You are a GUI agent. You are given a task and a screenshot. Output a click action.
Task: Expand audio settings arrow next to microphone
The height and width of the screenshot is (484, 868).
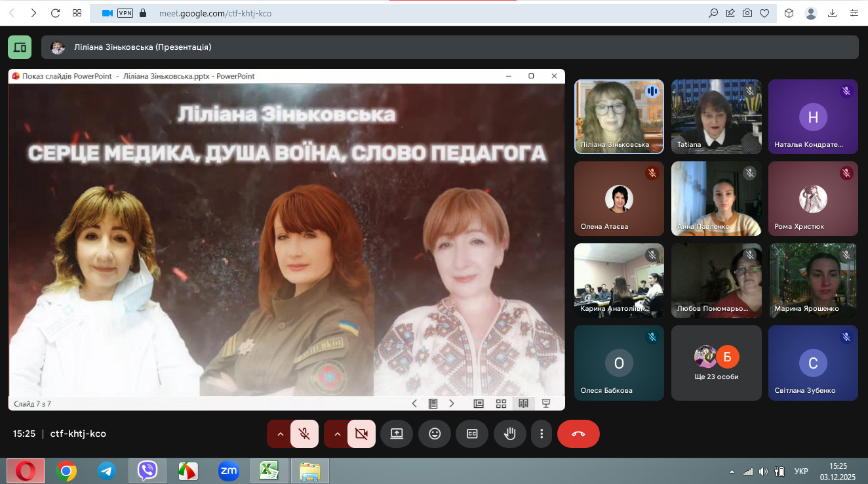pos(281,434)
